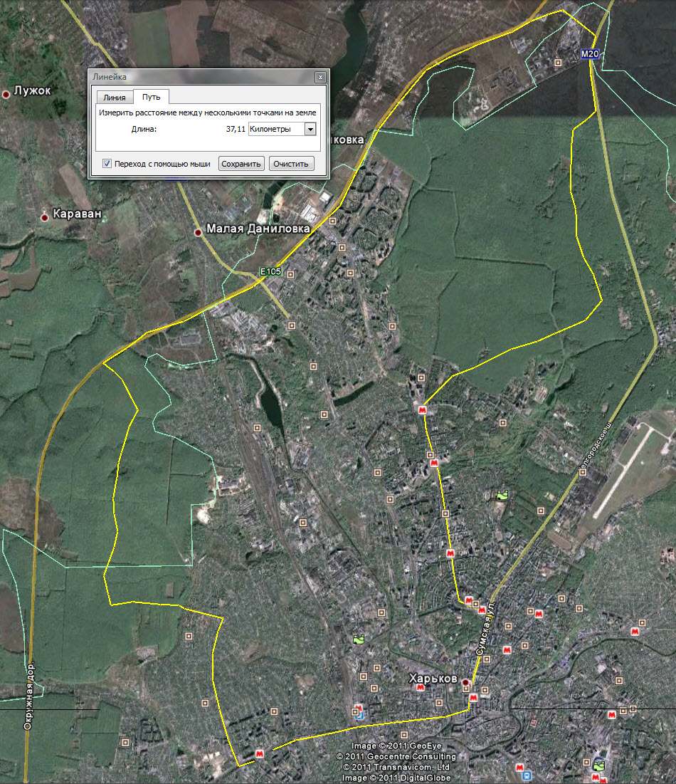This screenshot has height=784, width=676.
Task: Click the Харьков city center marker
Action: [x=465, y=683]
